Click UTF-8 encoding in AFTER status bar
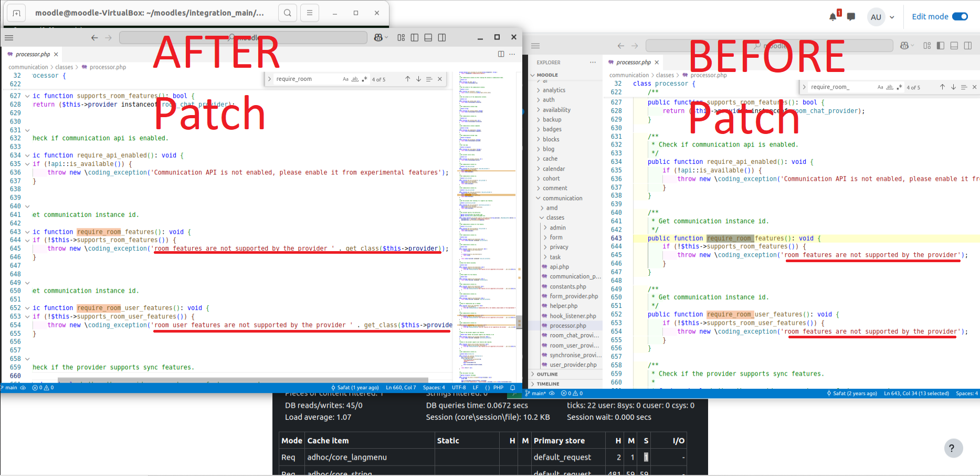This screenshot has height=476, width=980. pos(459,388)
